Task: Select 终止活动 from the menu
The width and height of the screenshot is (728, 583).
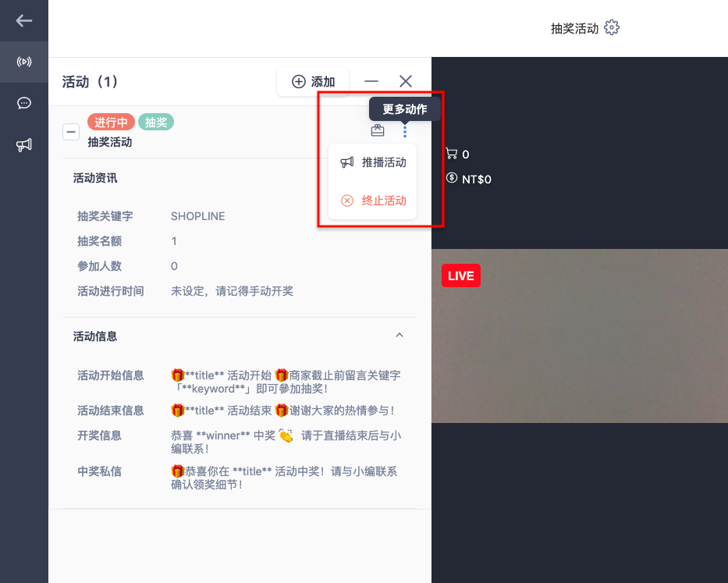Action: coord(373,201)
